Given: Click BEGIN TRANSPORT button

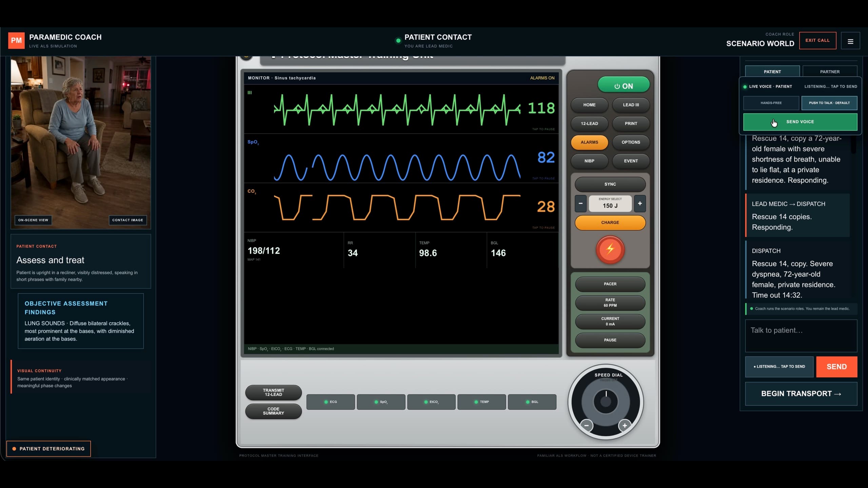Looking at the screenshot, I should [x=801, y=394].
